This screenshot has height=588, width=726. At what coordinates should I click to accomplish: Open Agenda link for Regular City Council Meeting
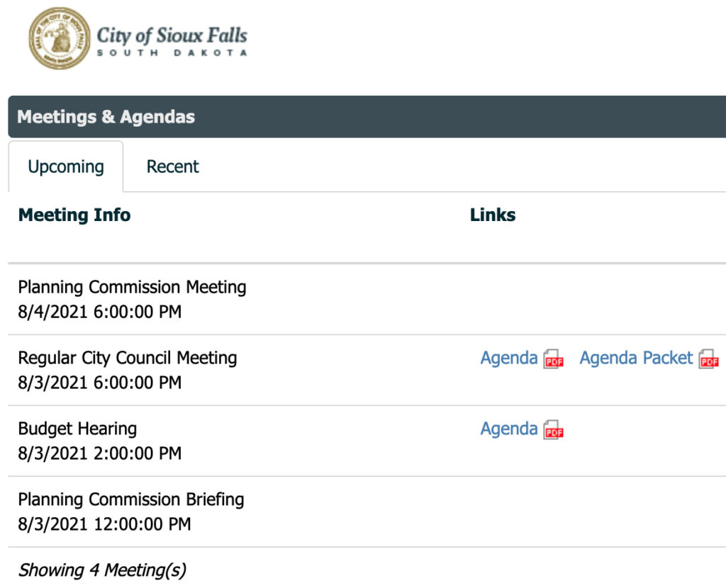click(509, 358)
